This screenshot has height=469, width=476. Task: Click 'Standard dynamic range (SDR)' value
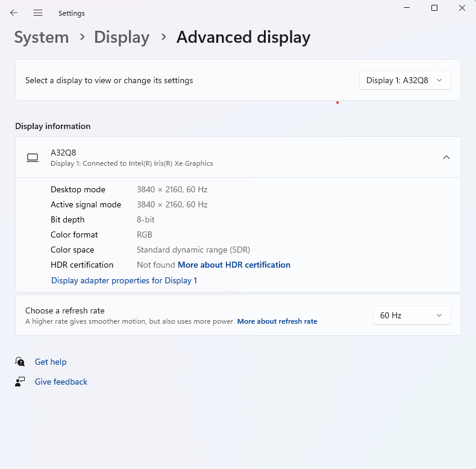pyautogui.click(x=193, y=250)
